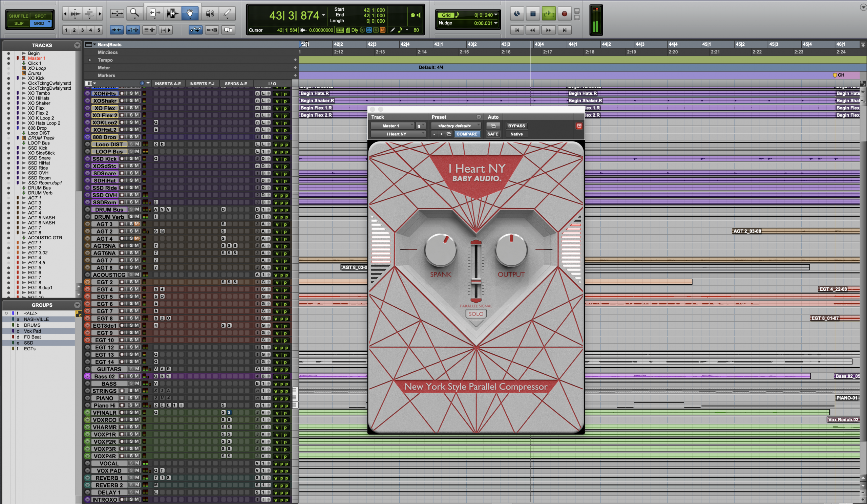The height and width of the screenshot is (504, 867).
Task: Click the green loop Play button
Action: pos(548,14)
